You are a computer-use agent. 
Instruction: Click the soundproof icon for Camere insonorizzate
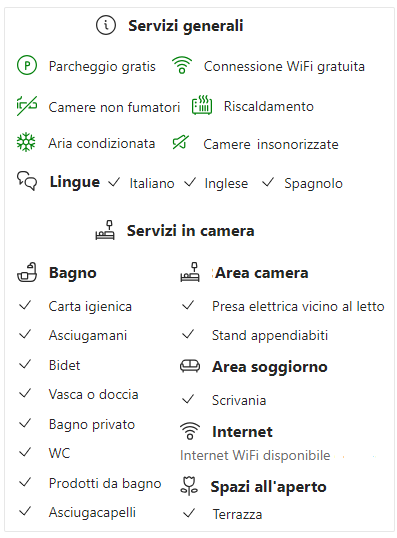pos(181,142)
